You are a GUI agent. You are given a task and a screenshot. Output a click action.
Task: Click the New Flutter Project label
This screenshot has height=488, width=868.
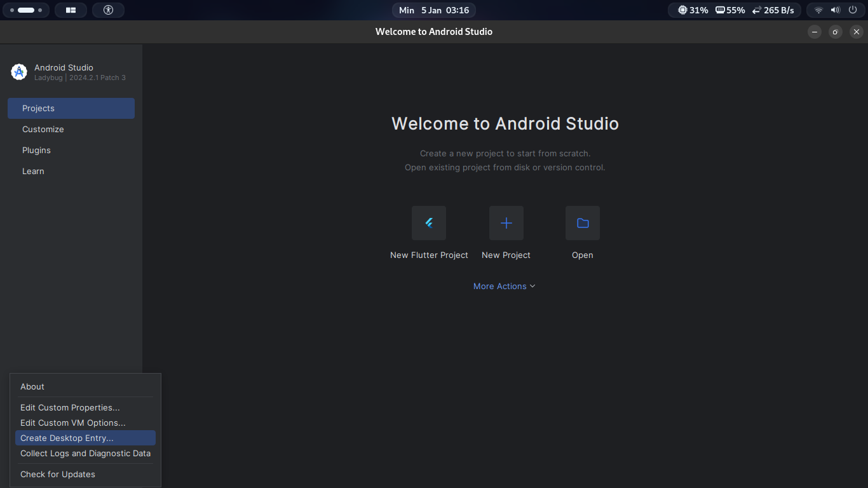coord(429,255)
